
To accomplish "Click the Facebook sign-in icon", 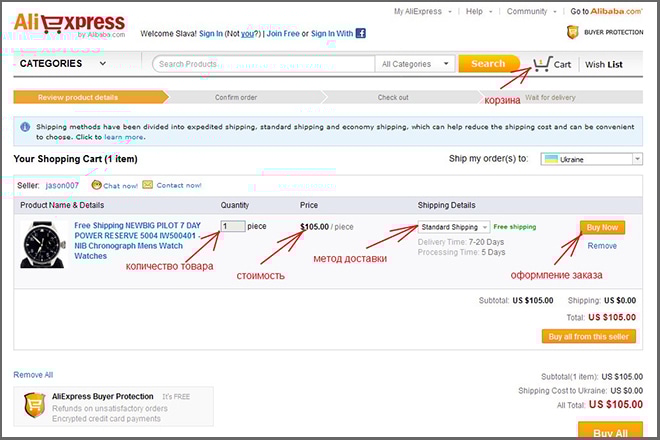I will pos(360,33).
